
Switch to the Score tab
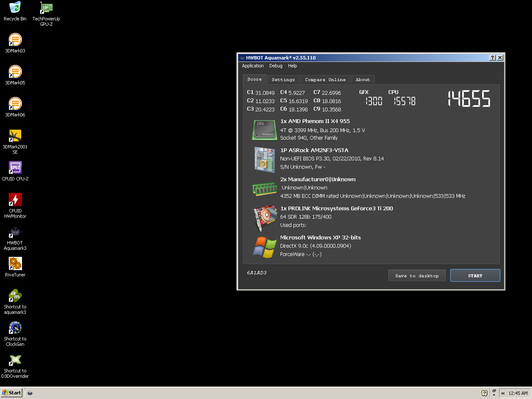254,79
